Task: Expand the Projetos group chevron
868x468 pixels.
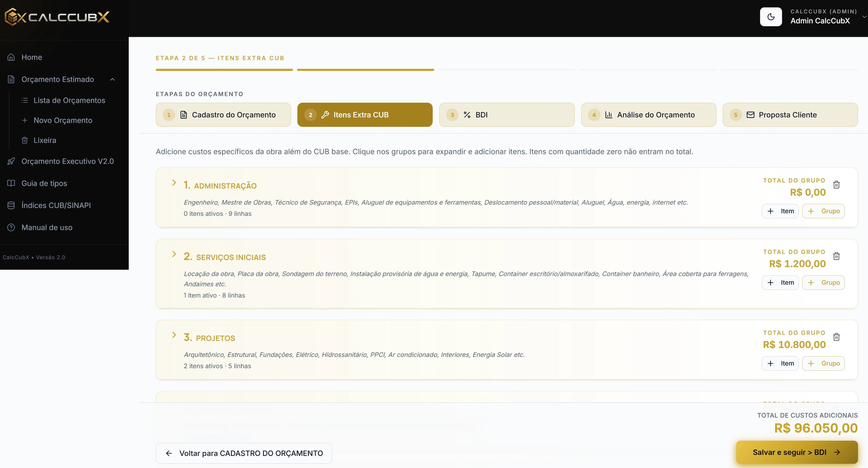Action: click(x=174, y=335)
